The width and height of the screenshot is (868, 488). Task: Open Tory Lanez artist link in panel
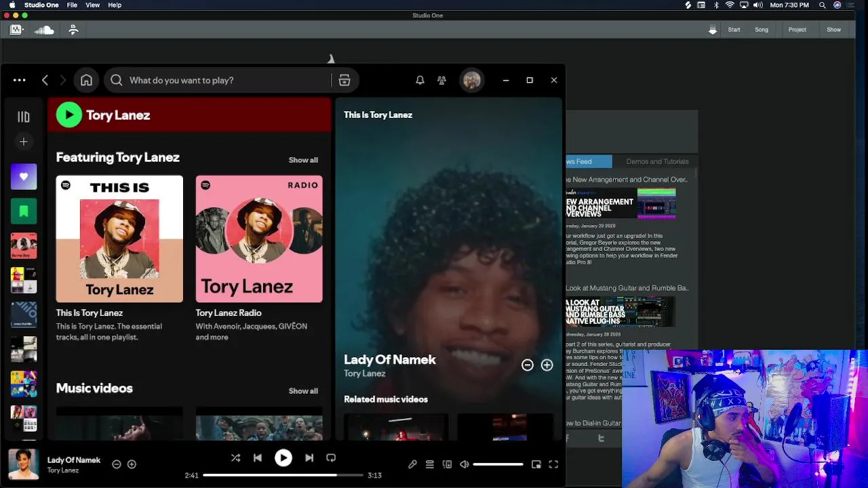(364, 373)
